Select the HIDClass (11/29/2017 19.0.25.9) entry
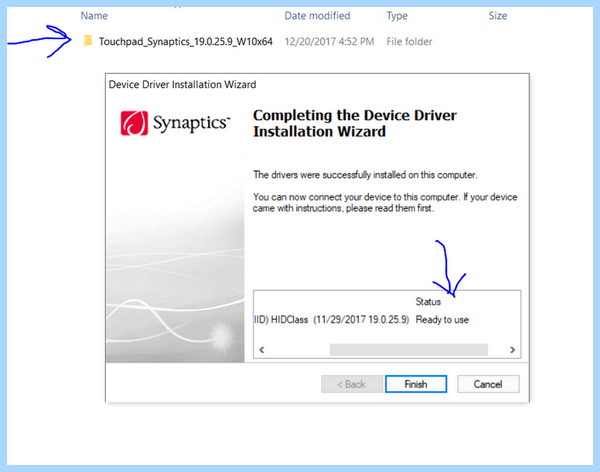The height and width of the screenshot is (472, 600). (332, 320)
